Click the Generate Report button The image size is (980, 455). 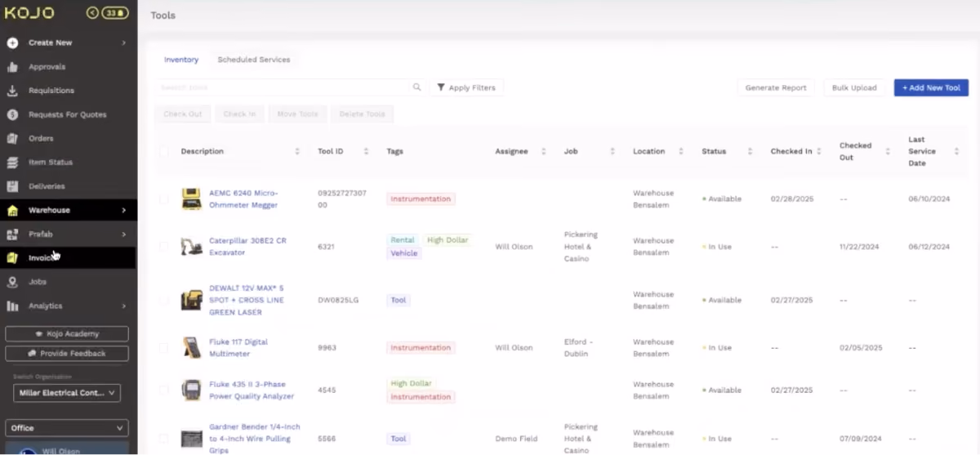776,87
